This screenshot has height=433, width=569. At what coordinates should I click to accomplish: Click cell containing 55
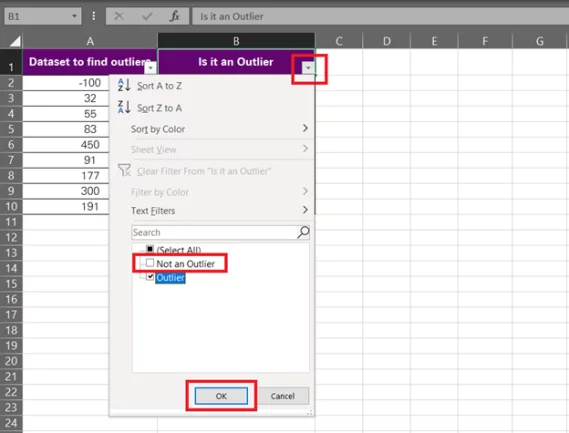[x=66, y=114]
